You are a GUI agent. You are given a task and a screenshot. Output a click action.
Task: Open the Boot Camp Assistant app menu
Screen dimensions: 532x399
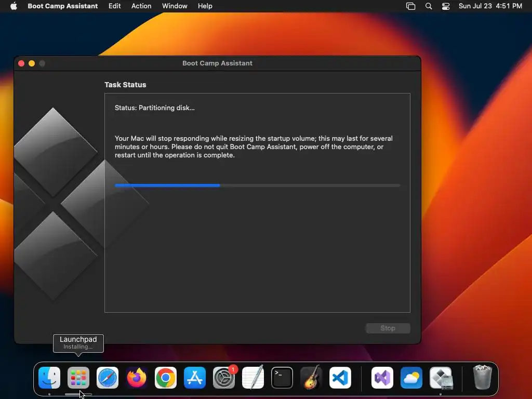click(63, 6)
